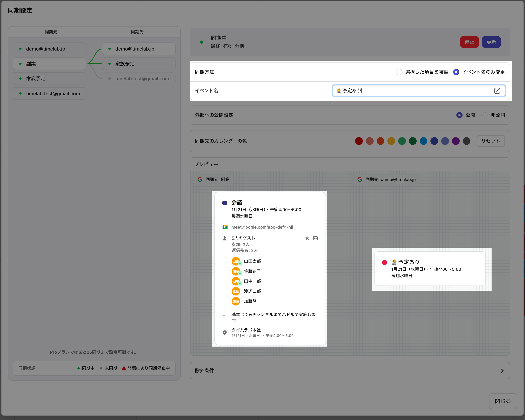
Task: Click the avatar for 渡辺二郎
Action: [x=236, y=291]
